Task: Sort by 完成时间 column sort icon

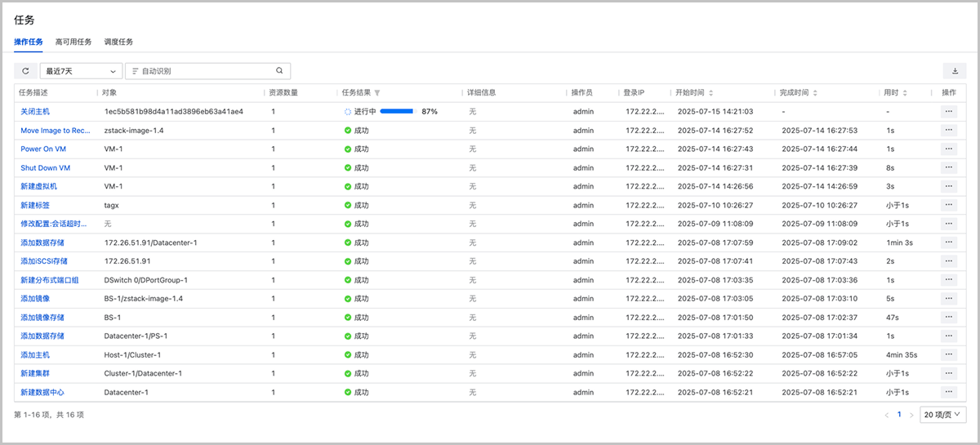Action: [x=815, y=93]
